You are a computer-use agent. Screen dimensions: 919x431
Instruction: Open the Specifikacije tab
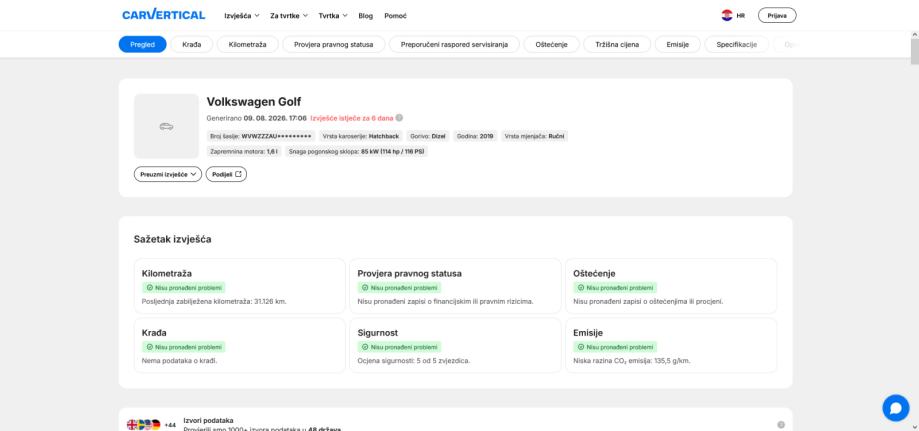tap(737, 45)
